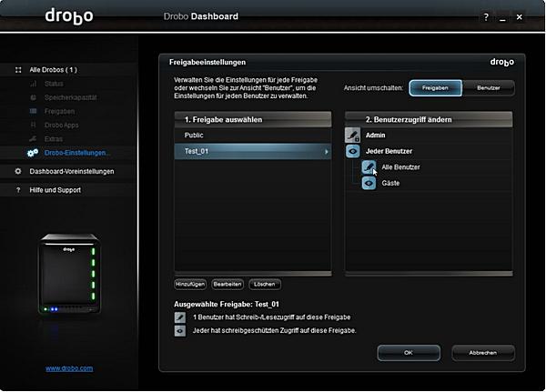Open help with the title bar question mark

click(x=486, y=17)
